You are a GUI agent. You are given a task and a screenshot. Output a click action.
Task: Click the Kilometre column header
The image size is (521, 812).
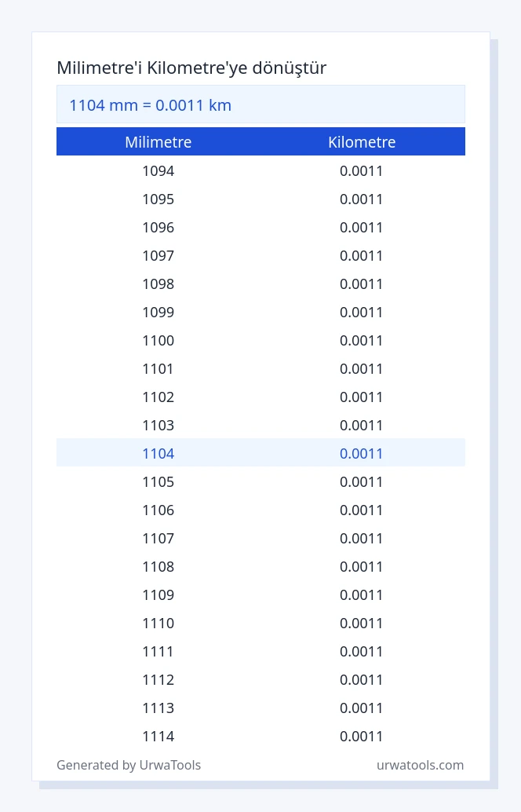pos(362,142)
